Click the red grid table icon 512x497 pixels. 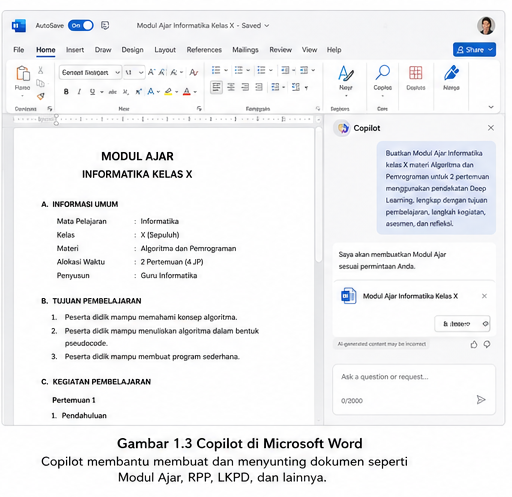[416, 72]
